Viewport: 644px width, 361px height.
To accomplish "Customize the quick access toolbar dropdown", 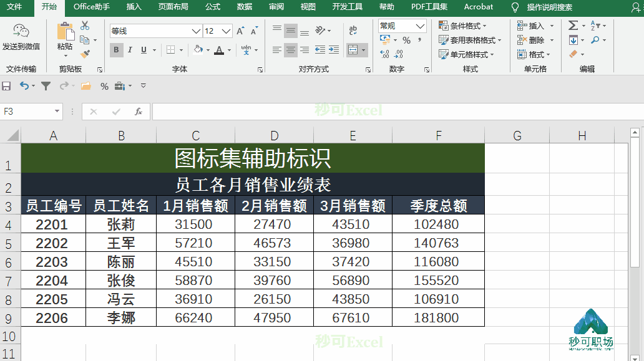I will (x=144, y=86).
